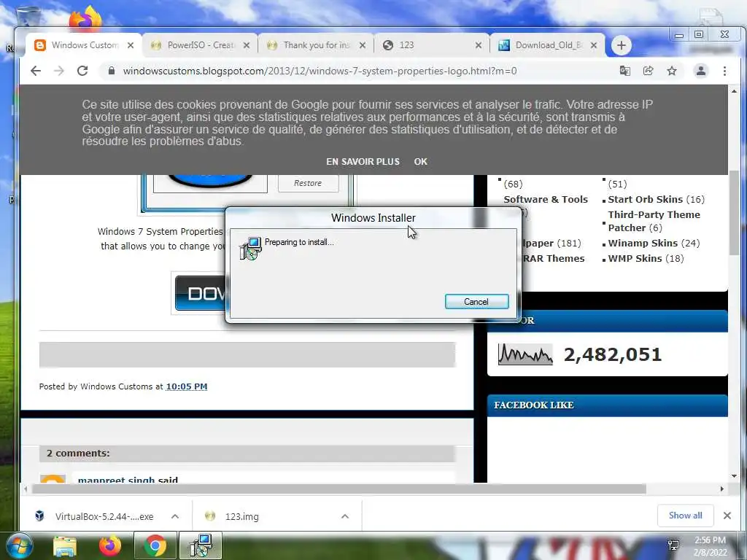Open a new tab with the plus button
The image size is (747, 560).
pos(621,45)
